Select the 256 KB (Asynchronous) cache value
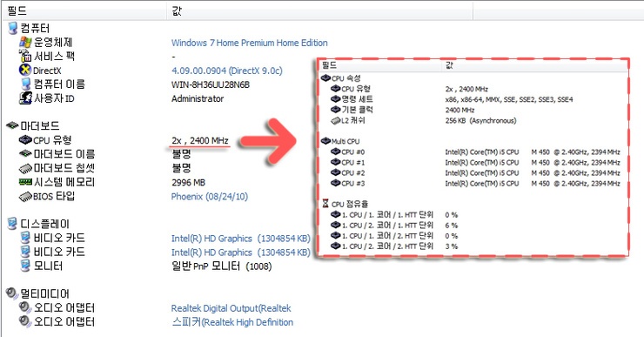Viewport: 644px width, 337px height. [480, 120]
